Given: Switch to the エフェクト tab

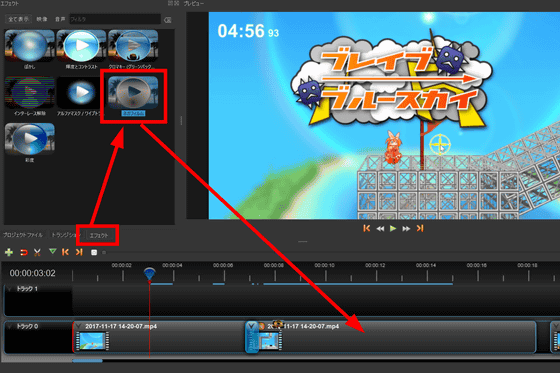Looking at the screenshot, I should click(x=99, y=235).
